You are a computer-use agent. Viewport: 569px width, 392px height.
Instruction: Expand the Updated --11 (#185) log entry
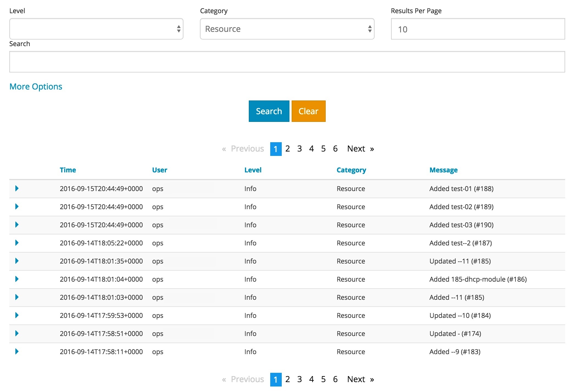17,261
